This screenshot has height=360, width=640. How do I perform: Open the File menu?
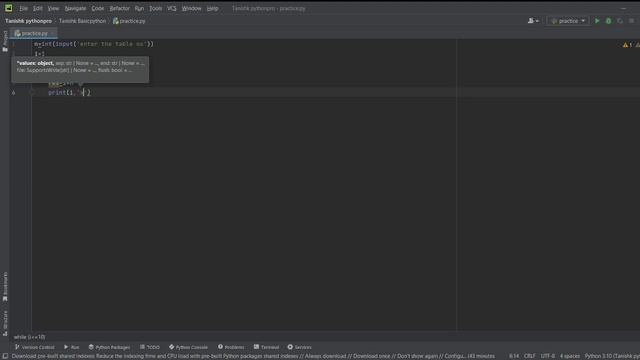(x=24, y=9)
